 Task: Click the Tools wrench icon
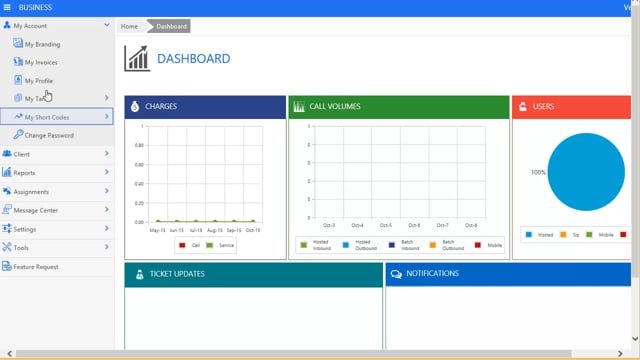(x=7, y=247)
